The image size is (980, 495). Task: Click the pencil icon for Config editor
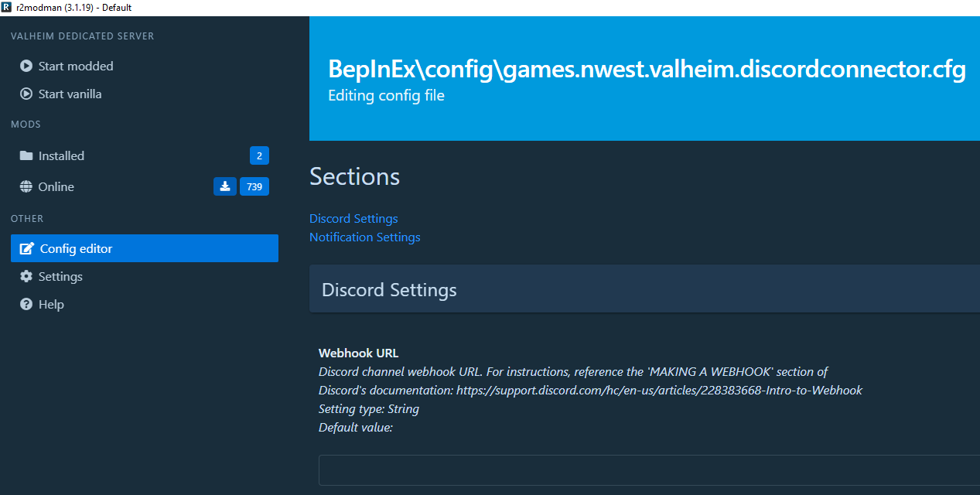pos(27,249)
